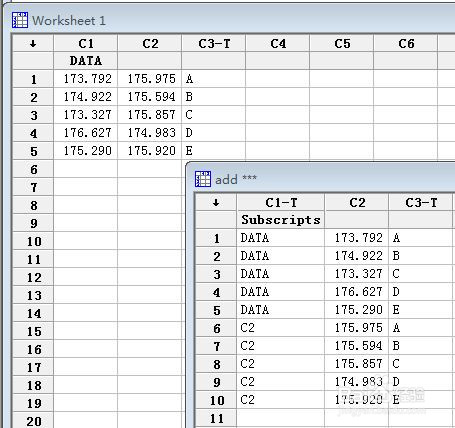The image size is (455, 428).
Task: Select column header C1 in Worksheet 1
Action: point(86,43)
